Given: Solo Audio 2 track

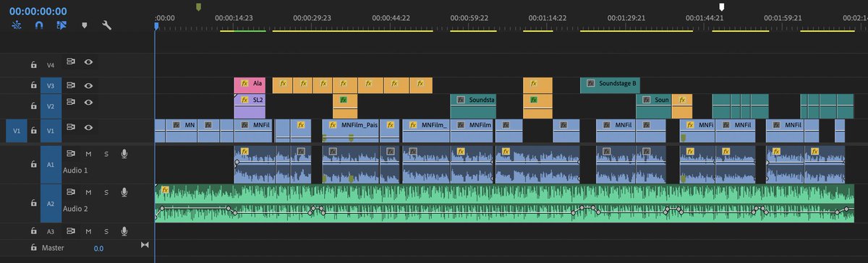Looking at the screenshot, I should 106,192.
